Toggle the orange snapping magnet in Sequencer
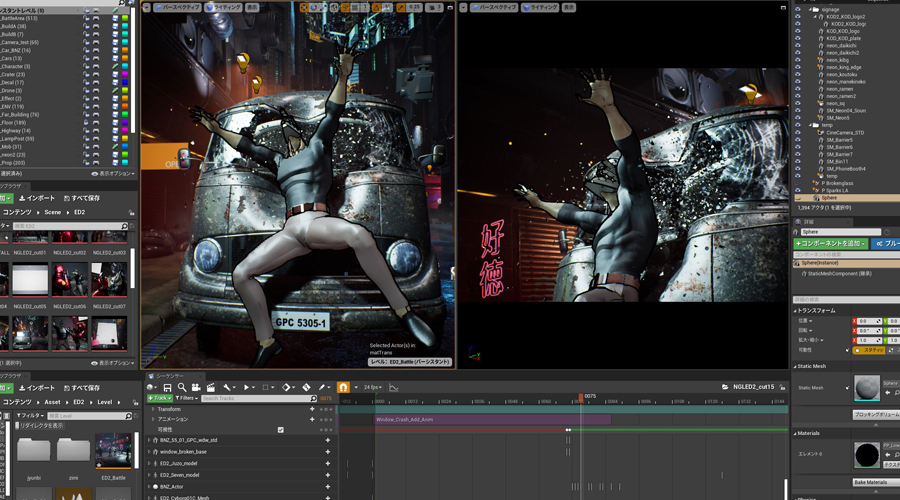This screenshot has height=500, width=900. [343, 387]
